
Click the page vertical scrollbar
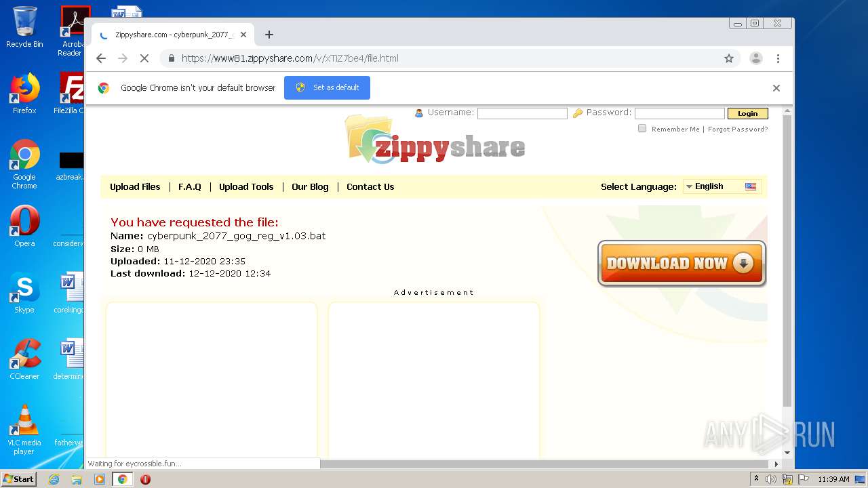(x=787, y=261)
